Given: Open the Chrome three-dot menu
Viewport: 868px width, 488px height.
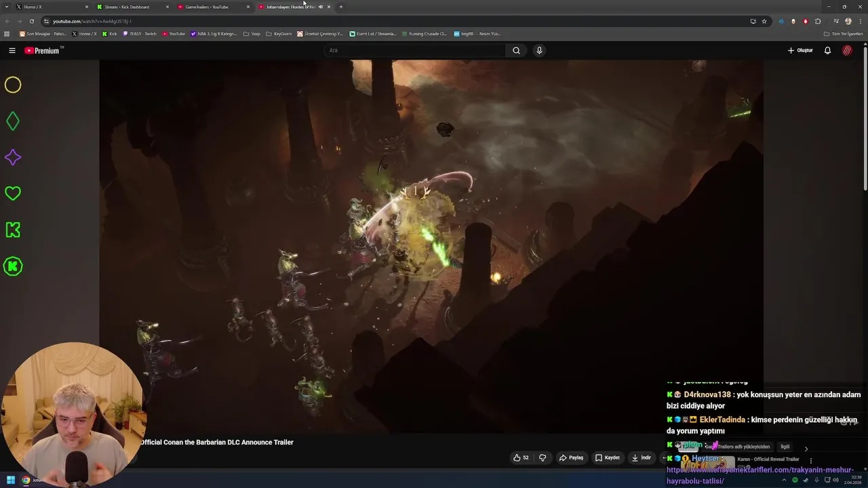Looking at the screenshot, I should (x=861, y=21).
